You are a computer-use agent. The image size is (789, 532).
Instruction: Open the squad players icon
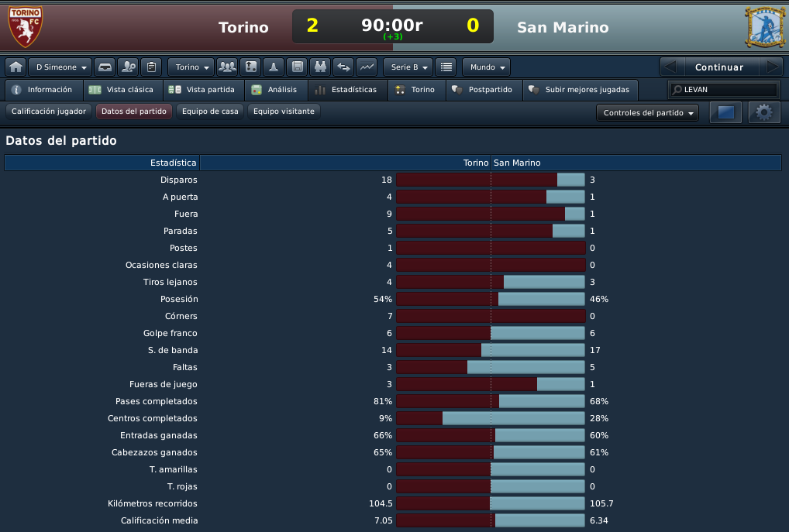(227, 67)
